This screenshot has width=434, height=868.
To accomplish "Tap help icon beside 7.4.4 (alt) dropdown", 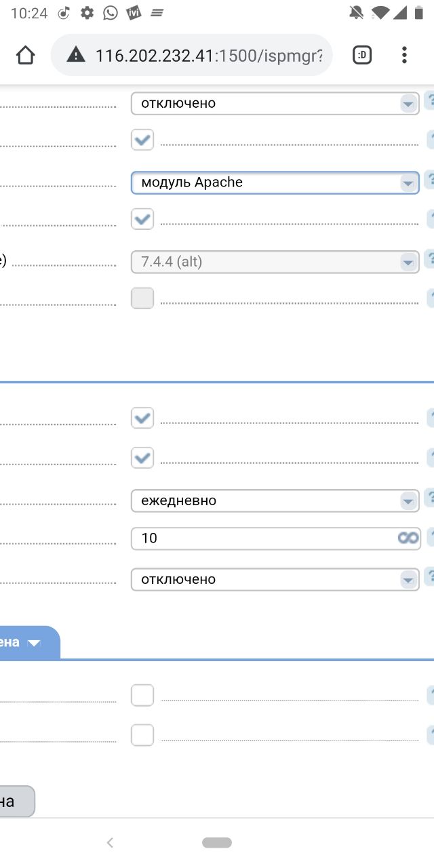I will (x=429, y=259).
